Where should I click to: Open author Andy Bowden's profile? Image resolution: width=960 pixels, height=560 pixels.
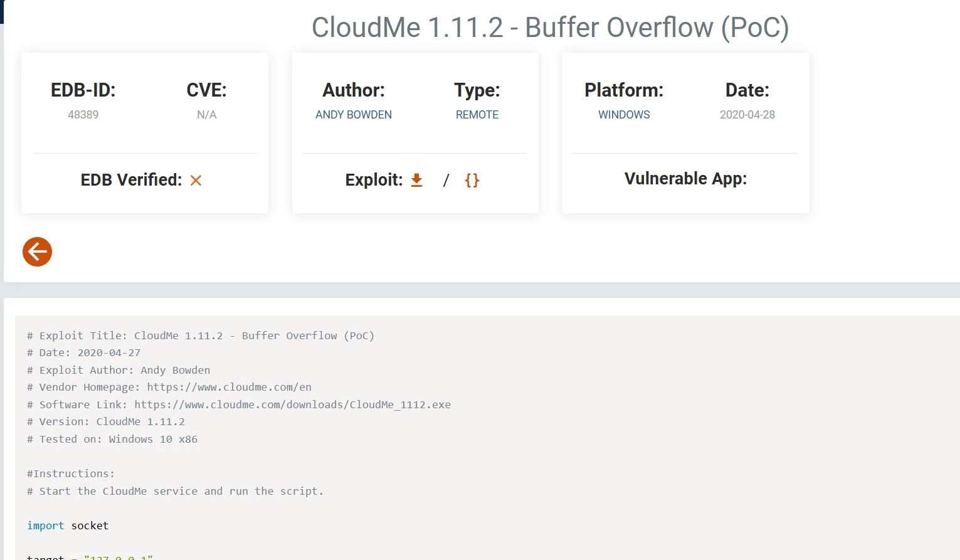354,115
